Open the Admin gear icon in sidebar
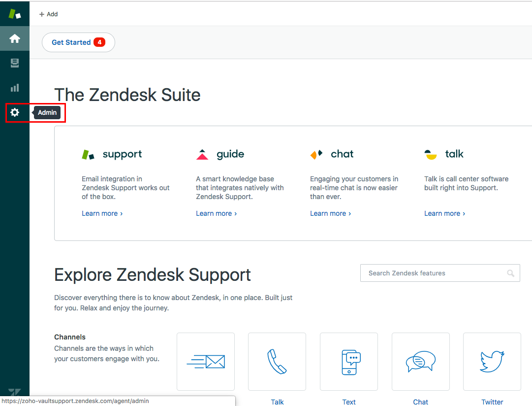 (15, 112)
